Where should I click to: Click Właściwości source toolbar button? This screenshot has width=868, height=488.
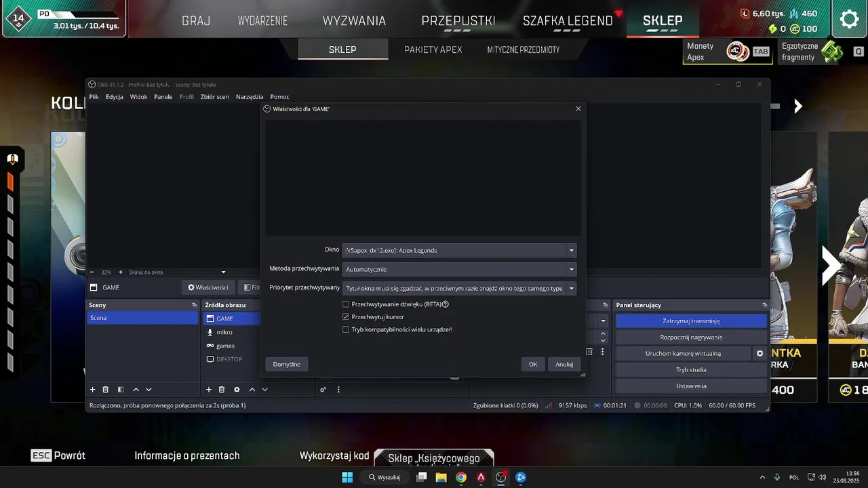coord(208,287)
